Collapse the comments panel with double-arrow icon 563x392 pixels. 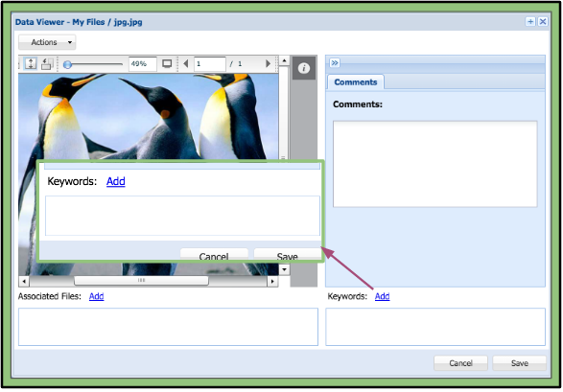[335, 62]
